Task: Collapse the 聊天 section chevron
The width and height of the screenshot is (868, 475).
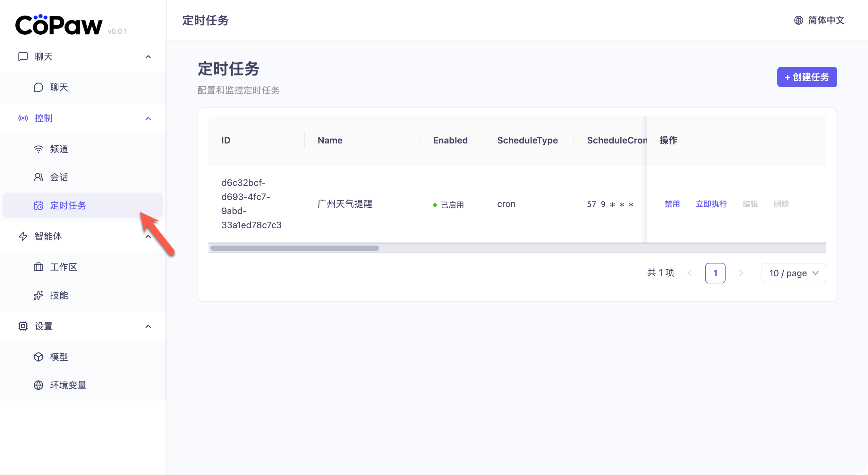Action: [x=148, y=56]
